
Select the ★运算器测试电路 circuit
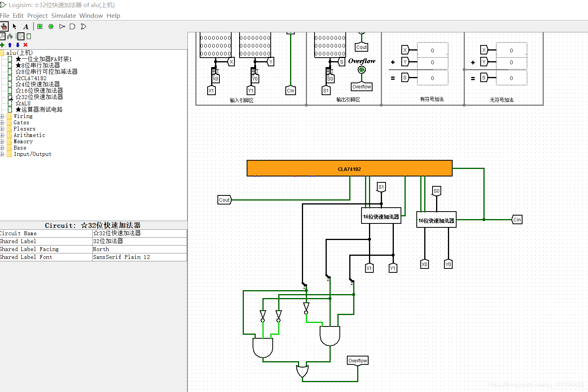click(39, 110)
